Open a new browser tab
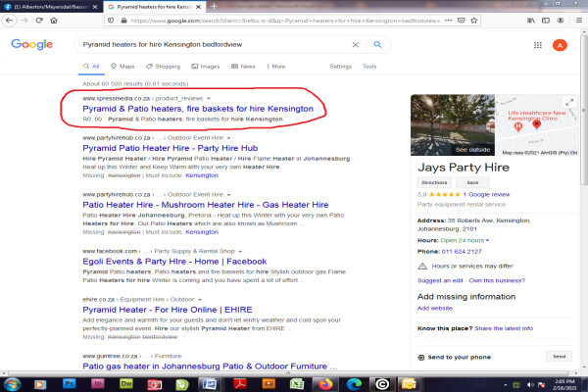The width and height of the screenshot is (588, 392). pos(214,7)
